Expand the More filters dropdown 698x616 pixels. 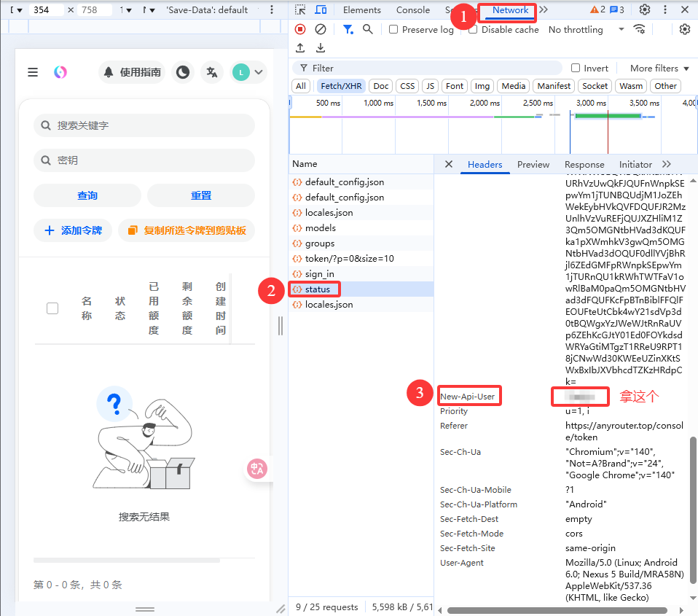(x=659, y=68)
